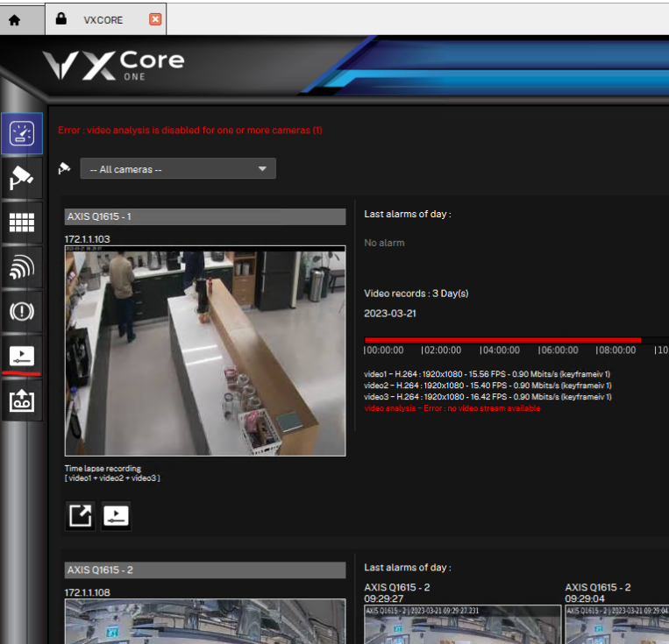Screen dimensions: 669x644
Task: Click the video2 H.264 stream line
Action: click(488, 386)
